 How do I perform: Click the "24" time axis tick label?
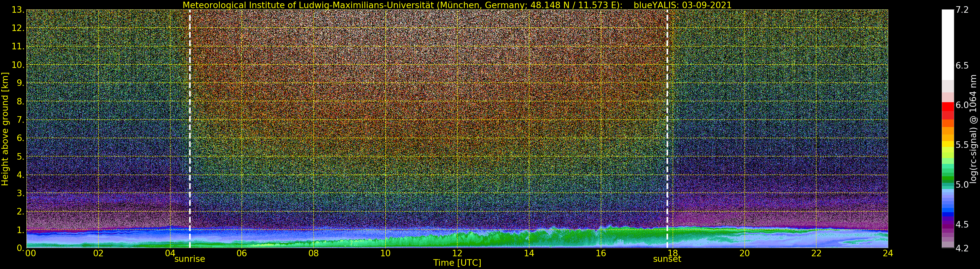tap(888, 253)
